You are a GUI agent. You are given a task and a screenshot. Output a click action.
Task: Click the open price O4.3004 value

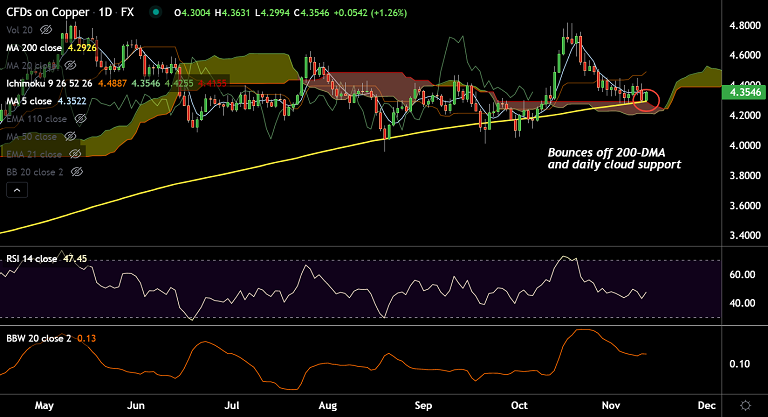click(x=192, y=13)
